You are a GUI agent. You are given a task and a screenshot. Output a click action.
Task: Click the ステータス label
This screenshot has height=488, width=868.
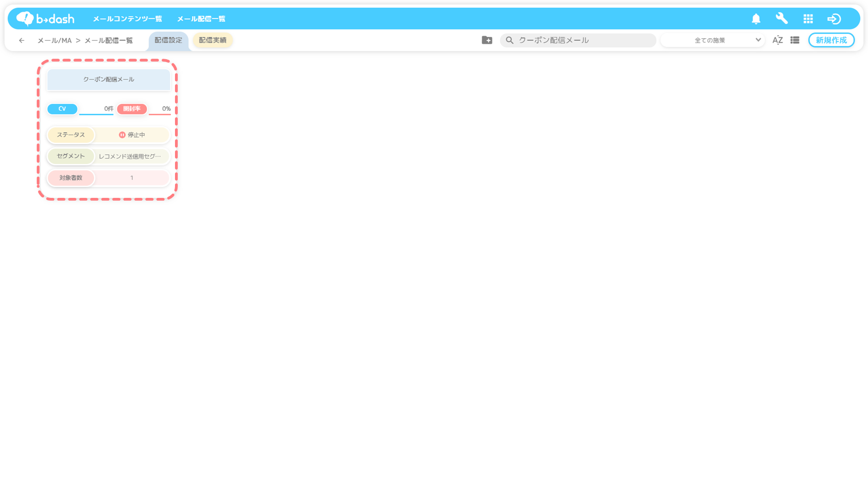point(71,135)
